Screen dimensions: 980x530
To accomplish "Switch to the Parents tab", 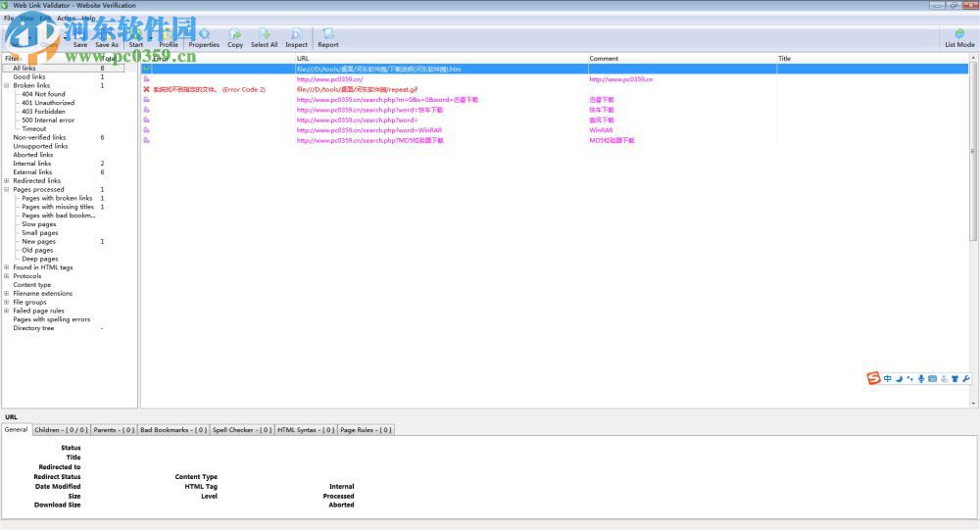I will click(x=114, y=430).
